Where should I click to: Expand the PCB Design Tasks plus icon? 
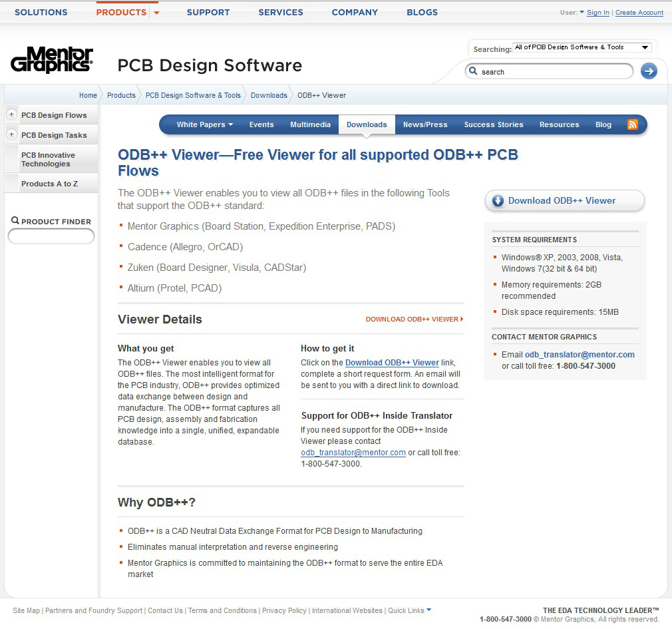[11, 134]
